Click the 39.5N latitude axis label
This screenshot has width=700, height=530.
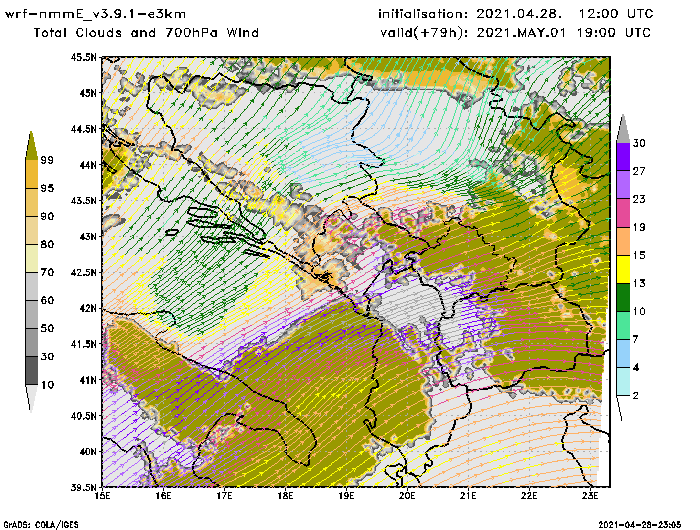tap(83, 488)
